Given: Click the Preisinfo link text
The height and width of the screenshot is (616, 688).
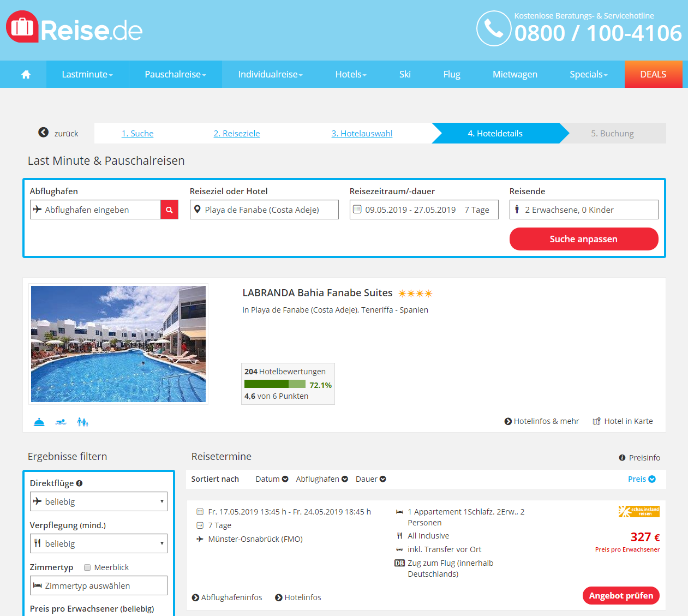Looking at the screenshot, I should 644,458.
